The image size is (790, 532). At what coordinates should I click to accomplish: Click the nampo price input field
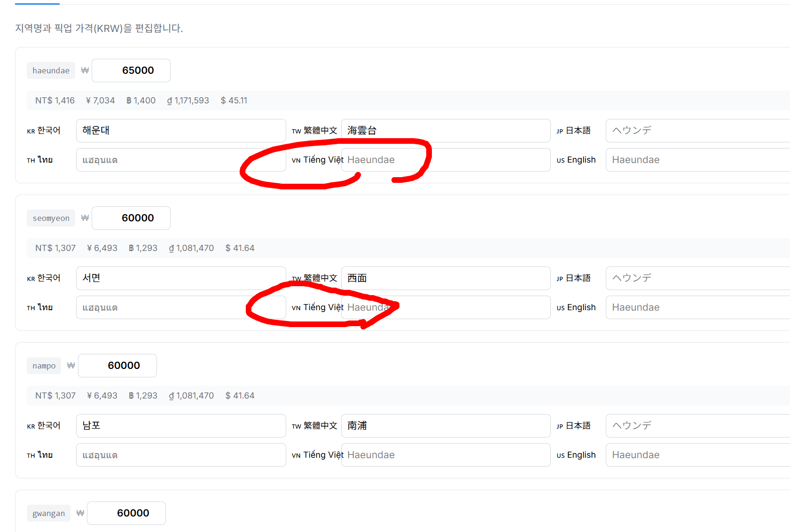click(x=117, y=366)
